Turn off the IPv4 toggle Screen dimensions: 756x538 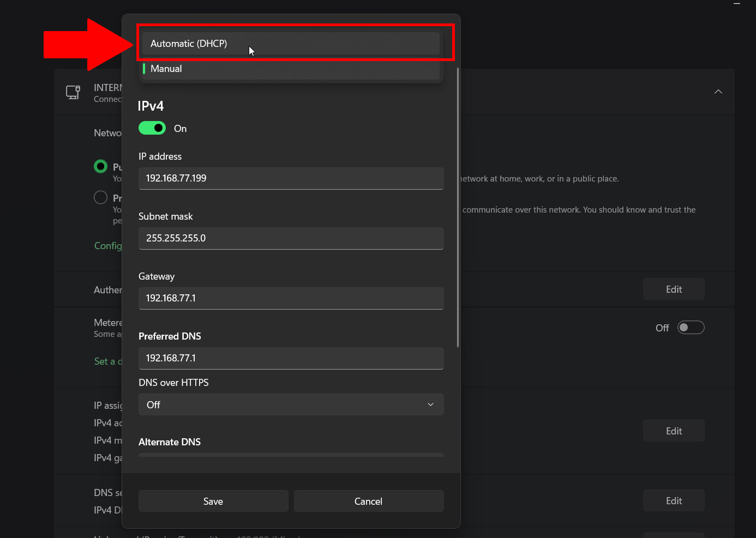pos(152,128)
